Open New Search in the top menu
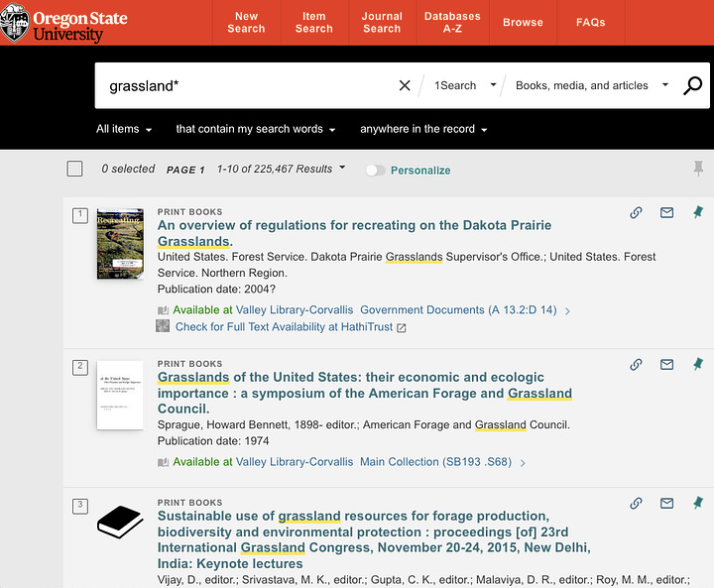 coord(246,23)
